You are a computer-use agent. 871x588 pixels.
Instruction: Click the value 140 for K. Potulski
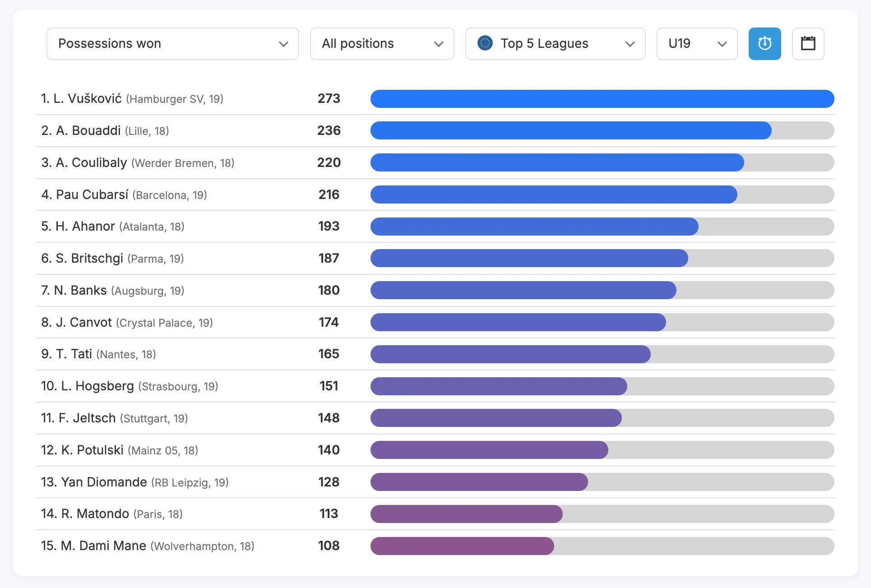329,450
